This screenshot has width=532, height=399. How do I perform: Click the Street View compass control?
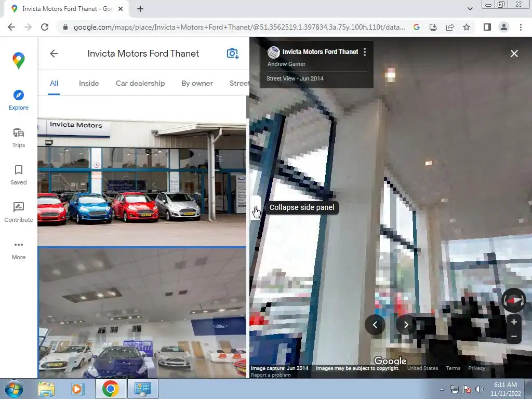pos(514,301)
